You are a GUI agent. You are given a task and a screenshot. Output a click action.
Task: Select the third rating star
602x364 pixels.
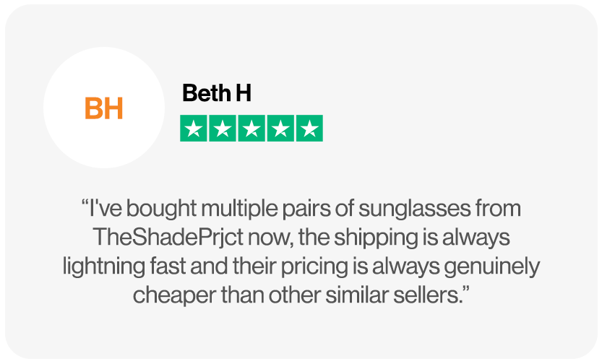(251, 129)
